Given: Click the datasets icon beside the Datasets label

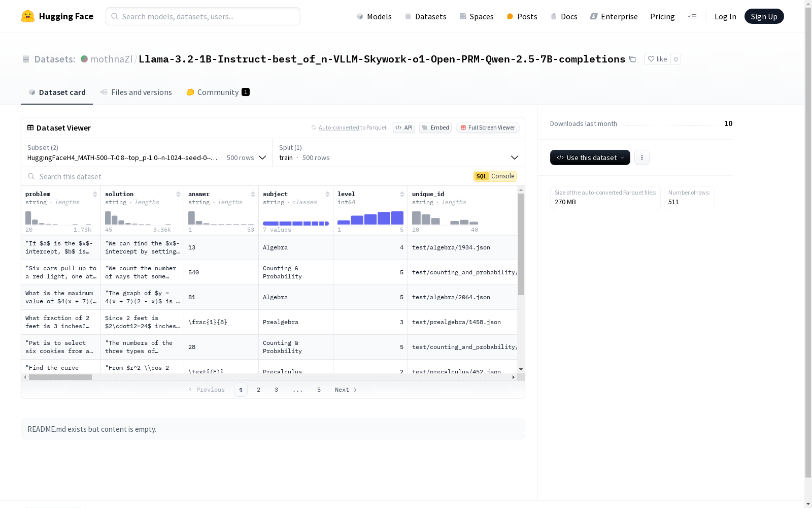Looking at the screenshot, I should [26, 59].
